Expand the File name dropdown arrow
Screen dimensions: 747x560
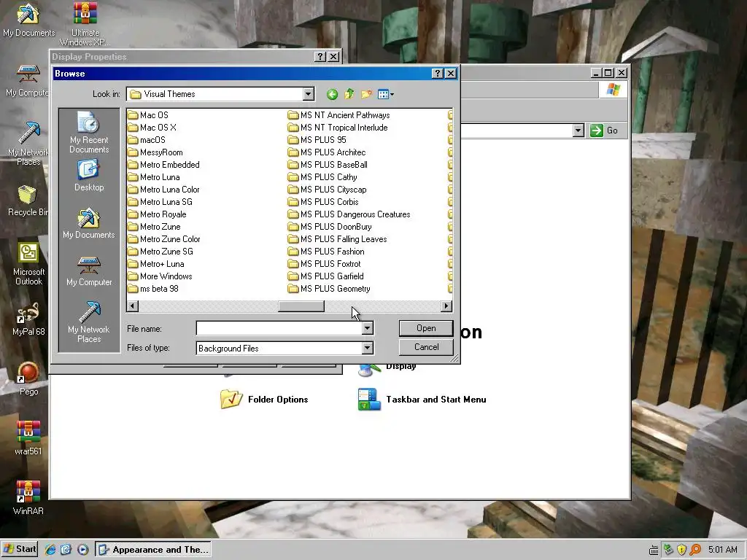[x=368, y=328]
